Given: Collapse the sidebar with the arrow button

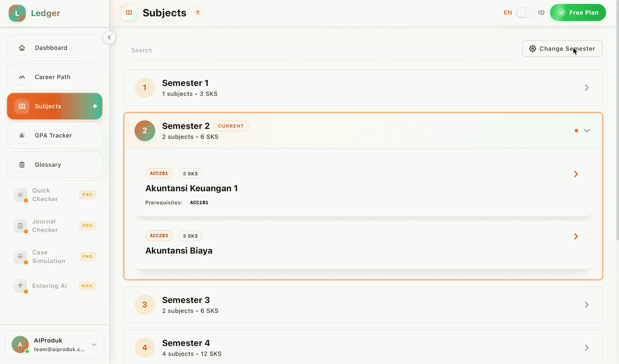Looking at the screenshot, I should pos(109,37).
